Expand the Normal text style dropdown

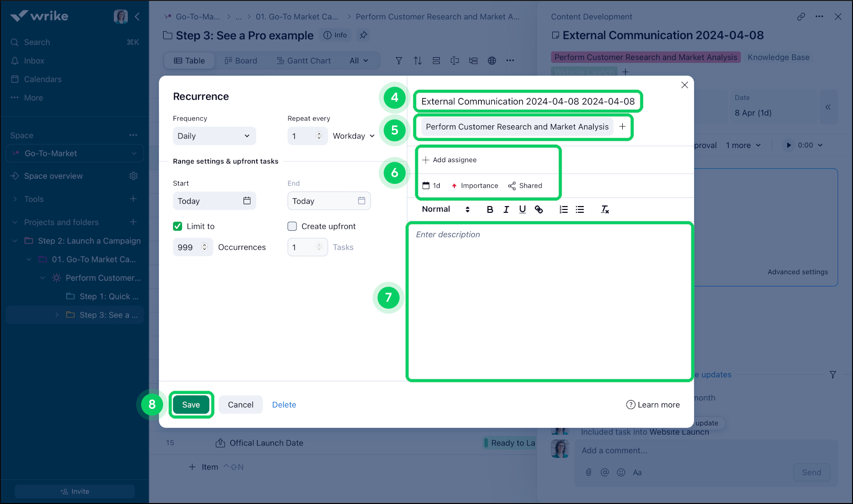[x=445, y=209]
